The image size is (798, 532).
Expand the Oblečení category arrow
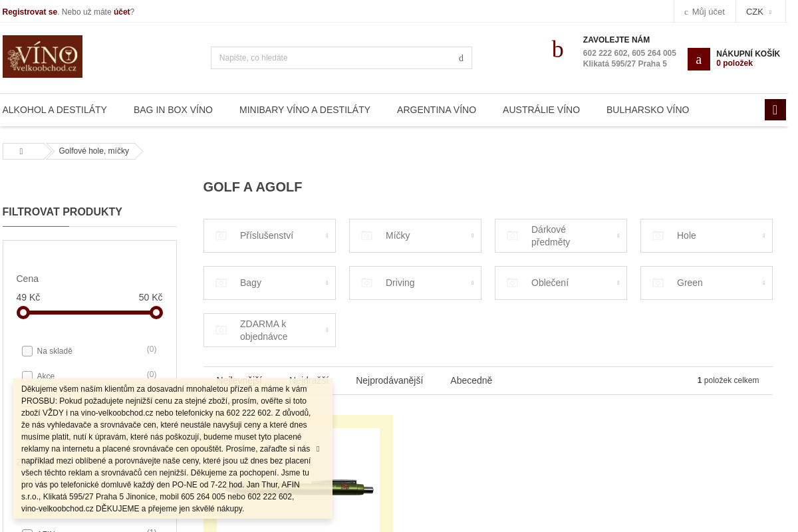618,283
